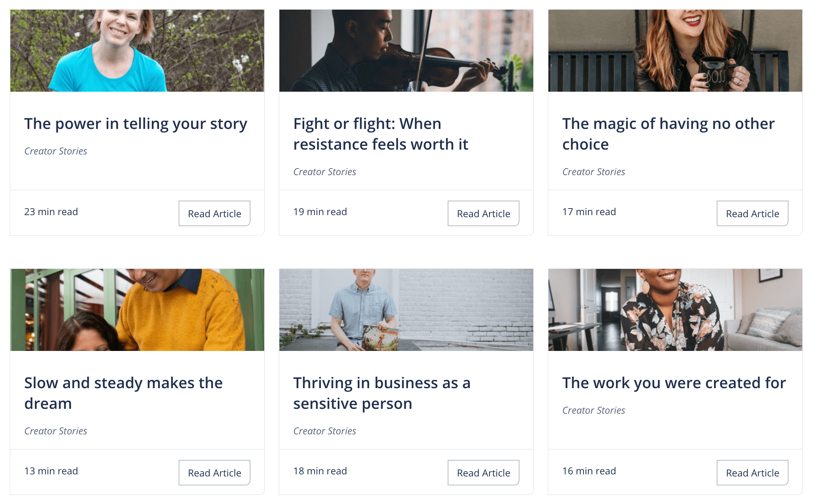The height and width of the screenshot is (504, 814).
Task: Click image of woman holding Boss mug
Action: point(675,51)
